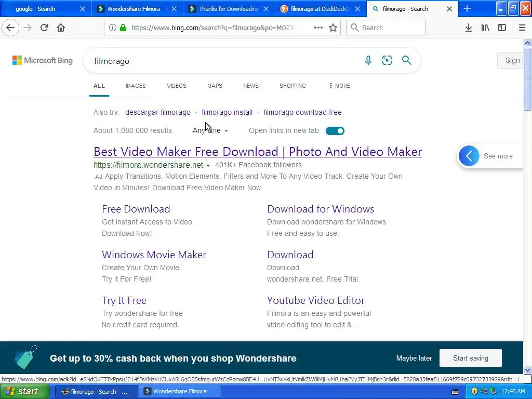
Task: Open the Download for Windows sitelink
Action: coord(321,209)
